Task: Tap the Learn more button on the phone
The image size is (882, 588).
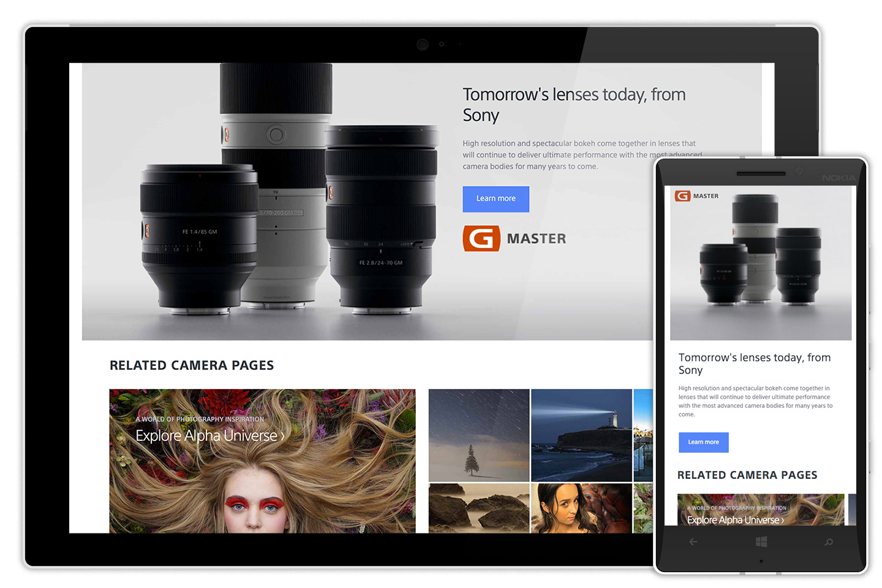Action: click(703, 442)
